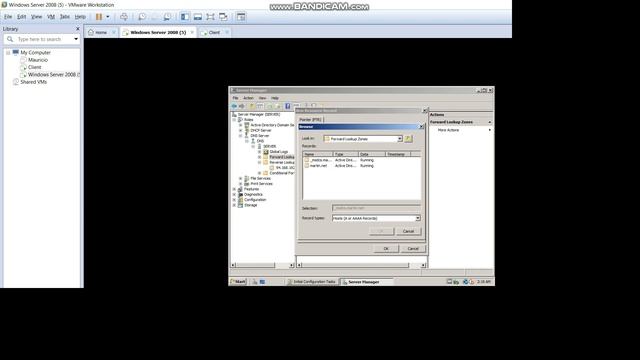Take a snapshot of this virtual machine
640x360 pixels.
(x=142, y=17)
